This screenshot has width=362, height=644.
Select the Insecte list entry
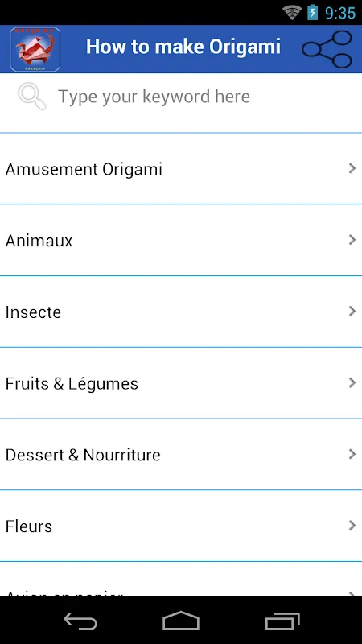pyautogui.click(x=181, y=312)
